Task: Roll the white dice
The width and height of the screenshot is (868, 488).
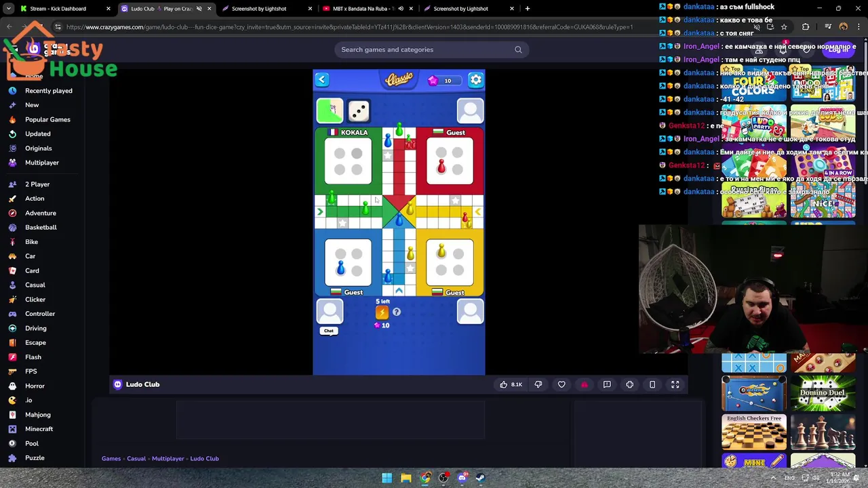Action: 359,110
